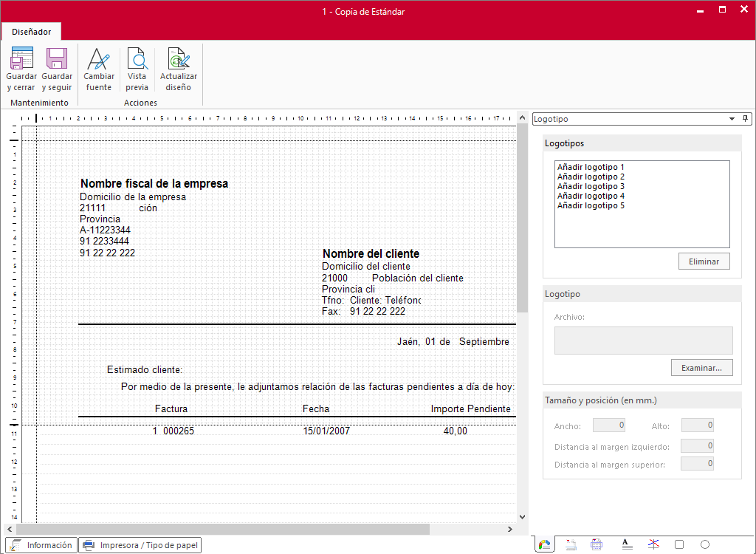Image resolution: width=756 pixels, height=554 pixels.
Task: Select the '40,00' amount value
Action: tap(455, 431)
